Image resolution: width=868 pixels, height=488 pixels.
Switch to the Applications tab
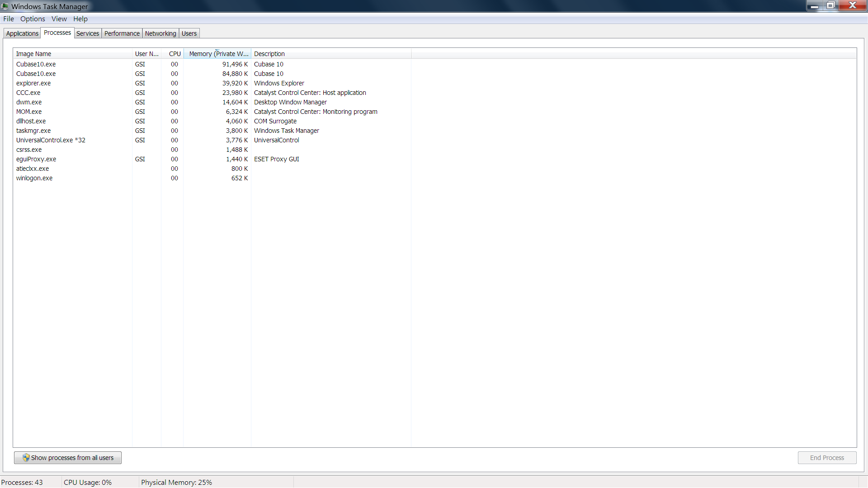pyautogui.click(x=22, y=33)
